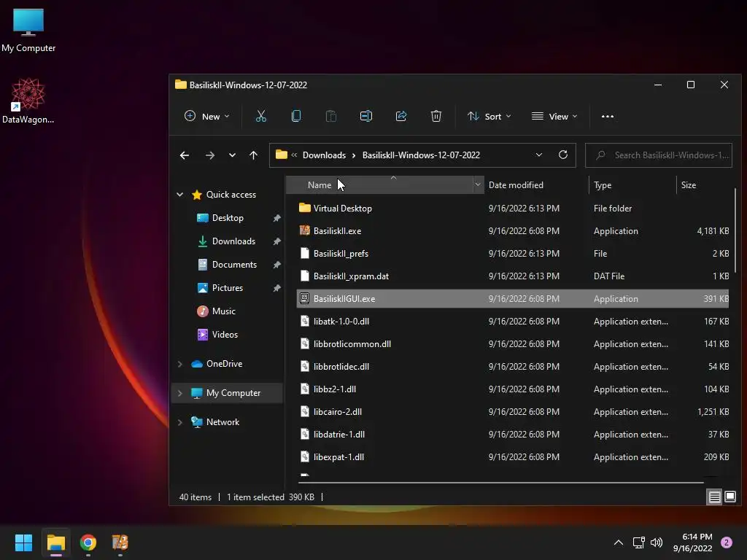This screenshot has height=560, width=747.
Task: Collapse the Quick access tree
Action: click(180, 194)
